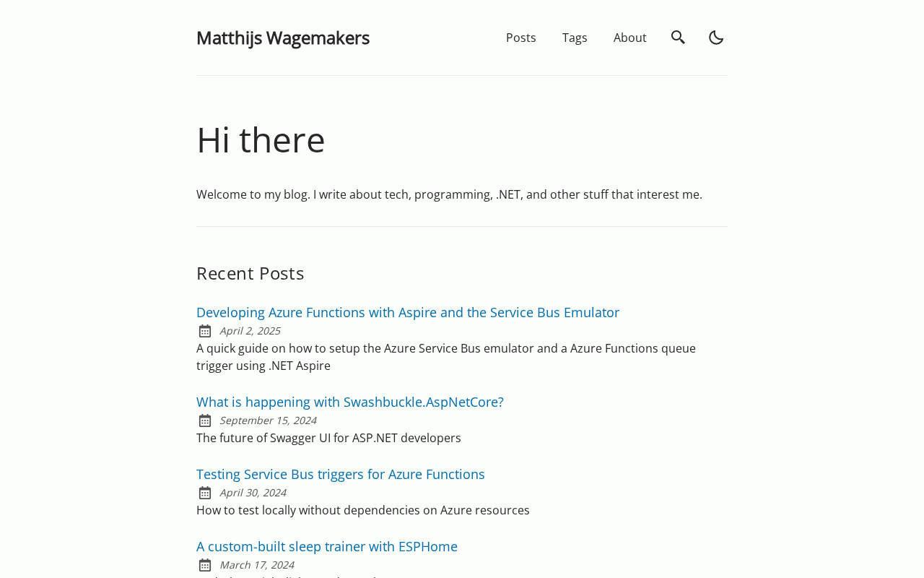
Task: Click the Matthijs Wagemakers site title
Action: (283, 38)
